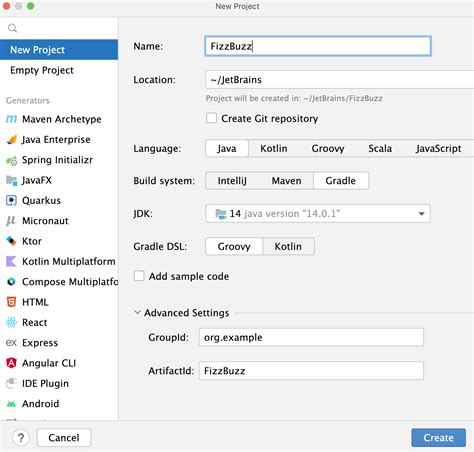Viewport: 474px width, 452px height.
Task: Click the Compose Multiplatform icon
Action: point(11,282)
